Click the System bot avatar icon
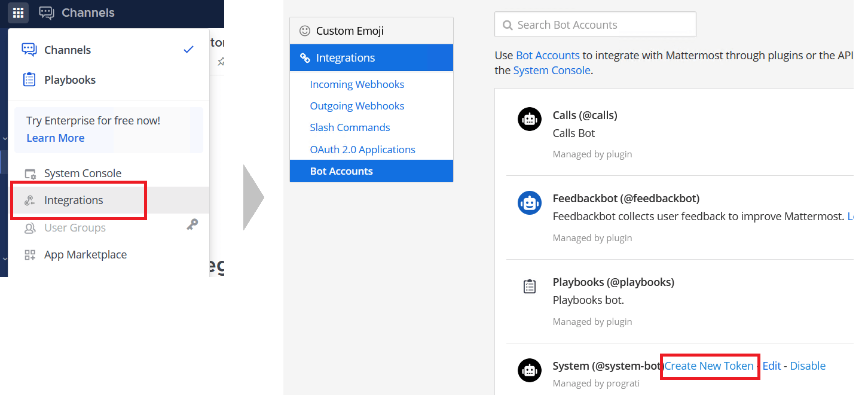 [529, 370]
